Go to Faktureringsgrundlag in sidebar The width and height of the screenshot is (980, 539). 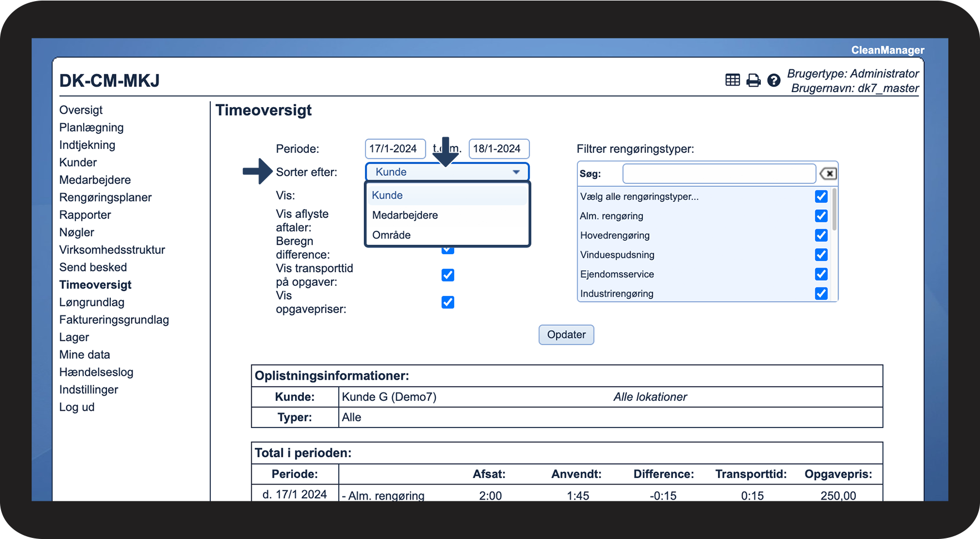114,320
